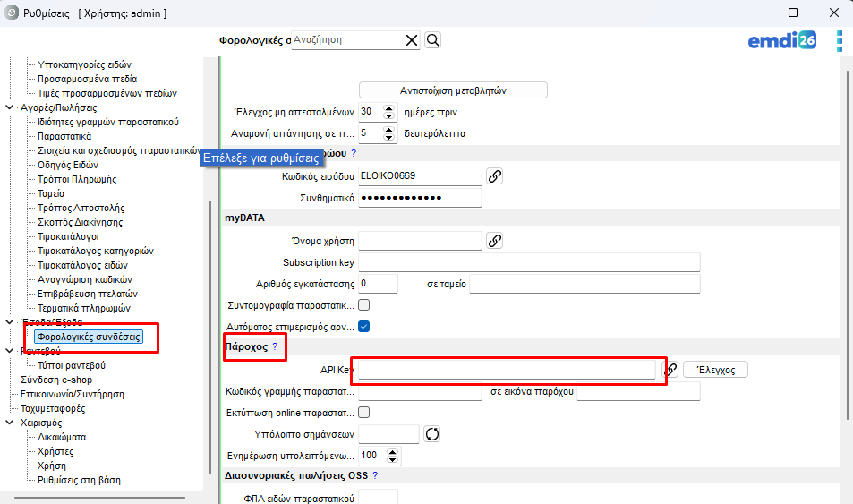This screenshot has height=504, width=853.
Task: Tick Εκτύπωση online παραστατικού checkbox
Action: tap(364, 413)
